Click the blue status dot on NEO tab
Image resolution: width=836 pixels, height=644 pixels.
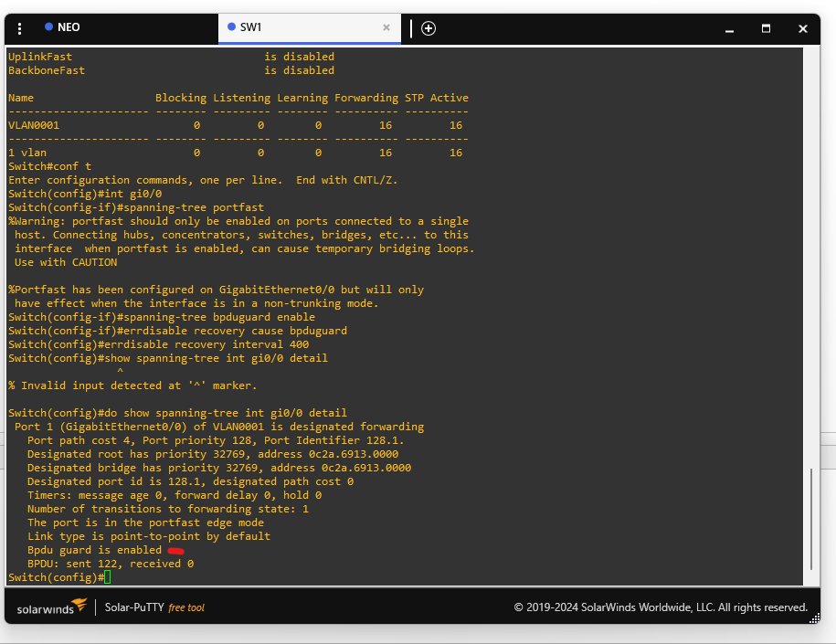tap(48, 26)
